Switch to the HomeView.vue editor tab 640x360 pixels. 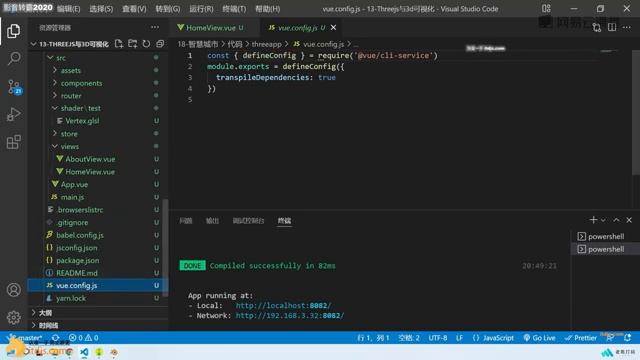(211, 28)
